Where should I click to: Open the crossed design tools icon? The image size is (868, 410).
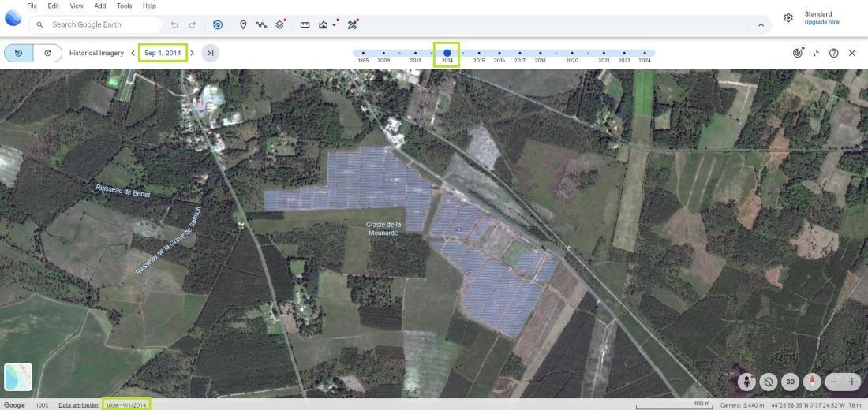coord(353,25)
